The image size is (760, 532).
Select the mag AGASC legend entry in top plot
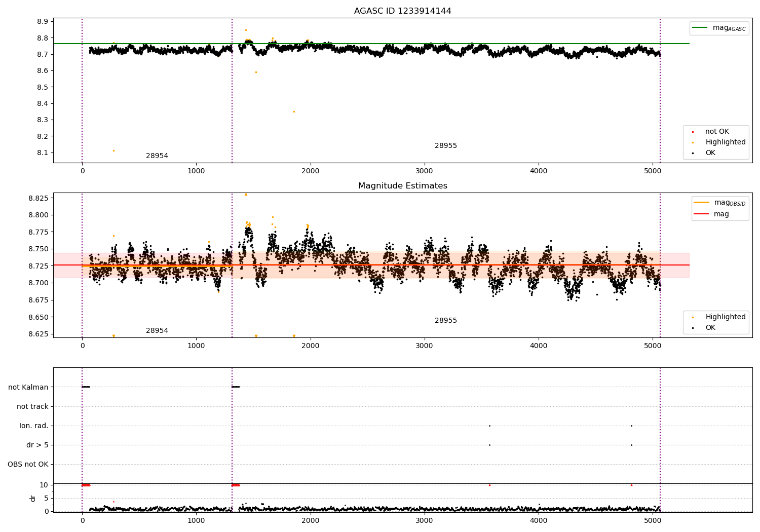coord(719,28)
